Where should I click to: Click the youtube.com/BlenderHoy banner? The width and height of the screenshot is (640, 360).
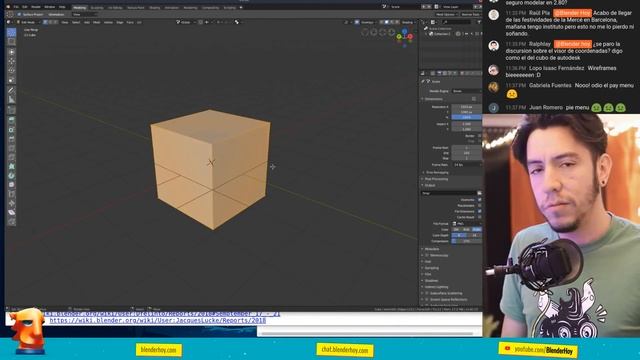[x=538, y=349]
